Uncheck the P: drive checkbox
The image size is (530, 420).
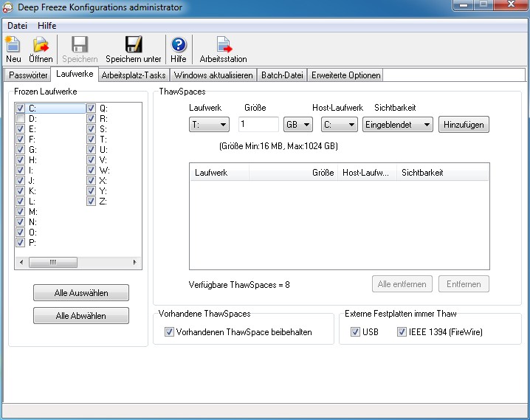(20, 242)
